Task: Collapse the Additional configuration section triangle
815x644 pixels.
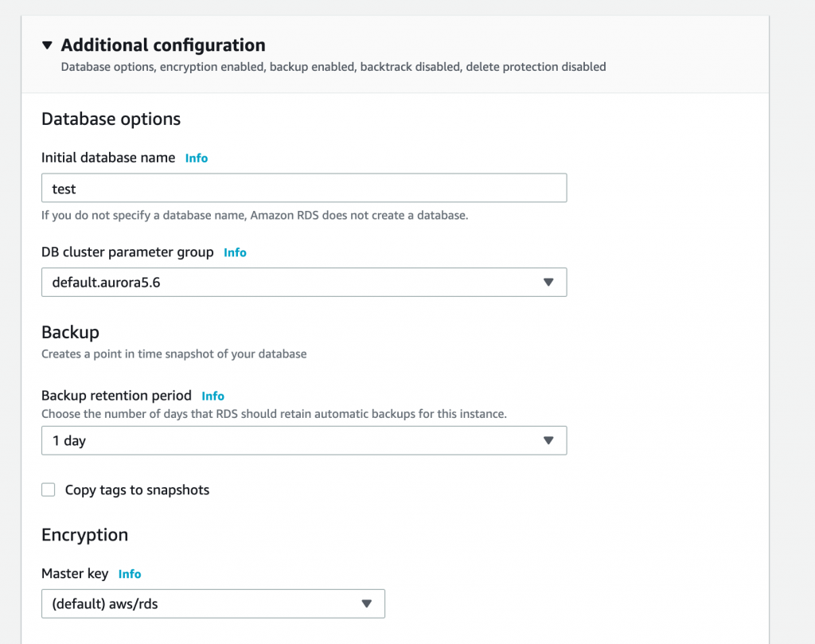Action: click(x=48, y=45)
